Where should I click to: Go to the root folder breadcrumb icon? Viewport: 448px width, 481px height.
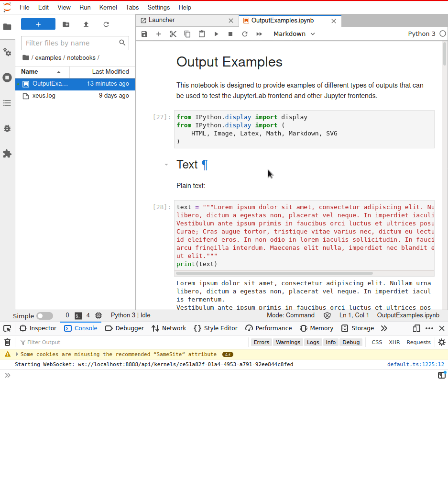(26, 57)
